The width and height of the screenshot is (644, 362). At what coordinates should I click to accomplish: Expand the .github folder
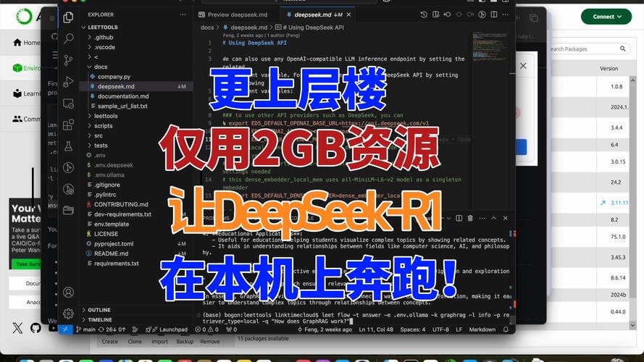[104, 37]
